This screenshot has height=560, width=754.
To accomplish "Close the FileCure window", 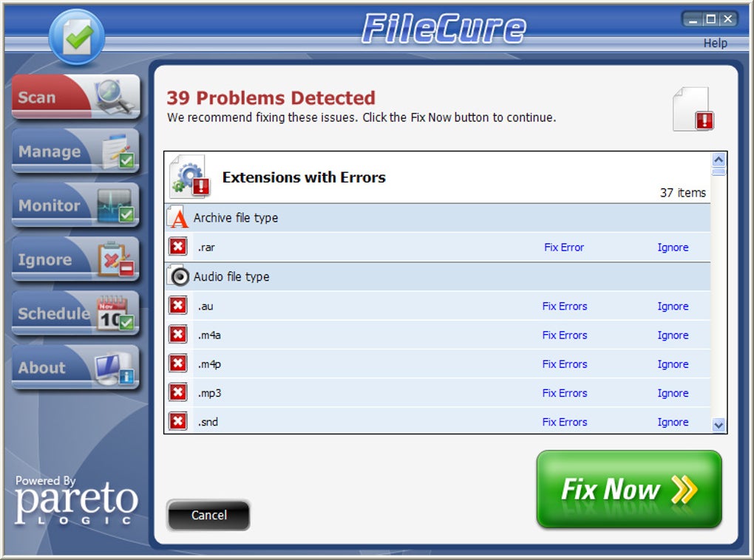I will pos(728,19).
